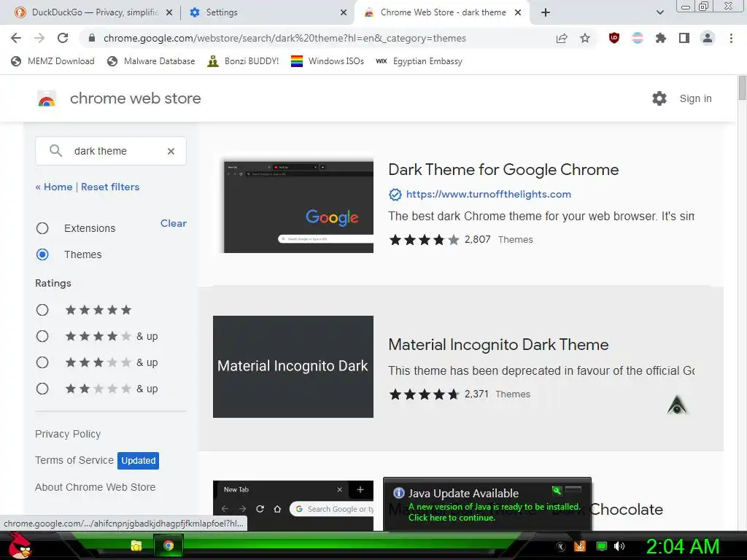747x560 pixels.
Task: Click the lock icon in the address bar
Action: coord(92,38)
